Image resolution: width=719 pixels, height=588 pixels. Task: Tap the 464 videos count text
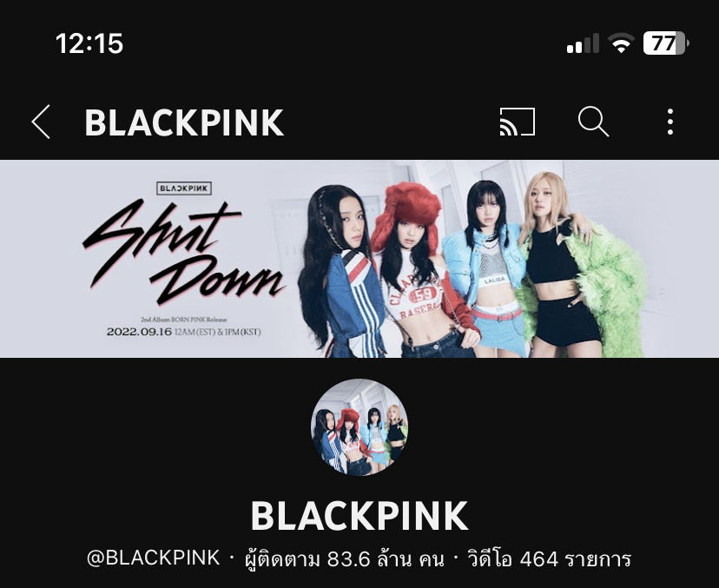[550, 559]
